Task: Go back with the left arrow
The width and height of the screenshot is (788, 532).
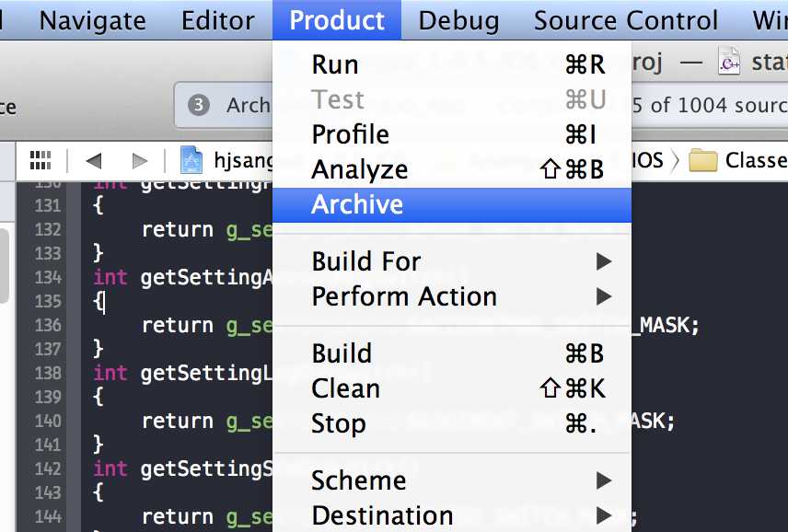Action: 94,161
